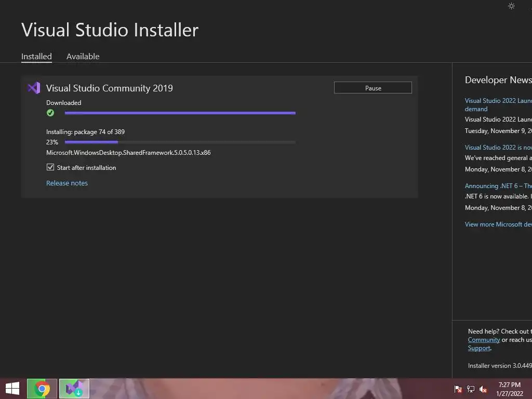Click the Visual Studio Community 2019 title
This screenshot has height=399, width=532.
click(109, 88)
